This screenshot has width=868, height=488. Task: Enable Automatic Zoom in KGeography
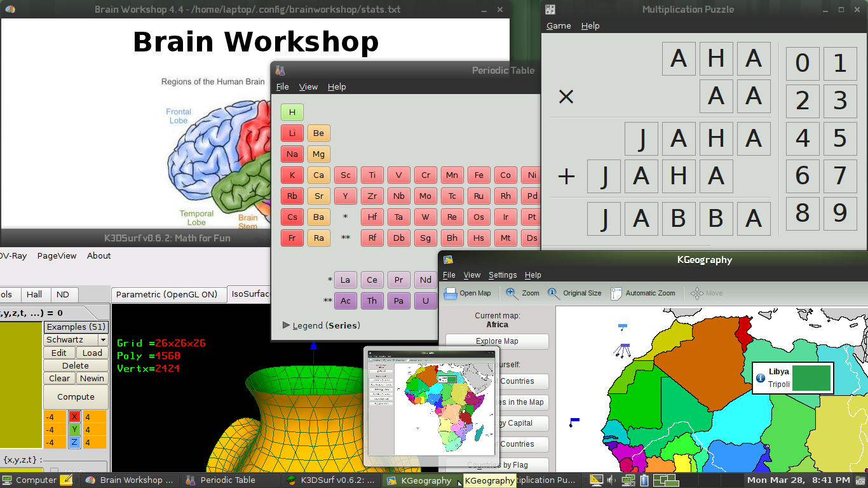[x=643, y=293]
